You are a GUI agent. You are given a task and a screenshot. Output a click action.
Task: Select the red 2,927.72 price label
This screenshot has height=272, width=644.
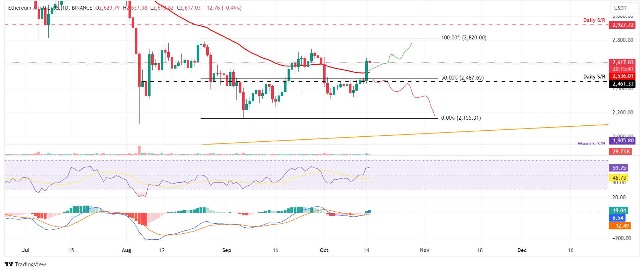point(622,25)
